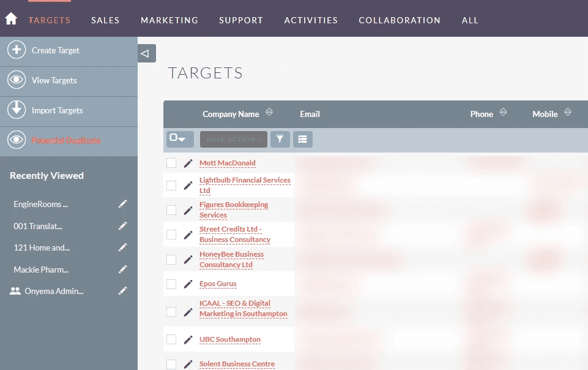The width and height of the screenshot is (588, 370).
Task: Tick the Figures Bookkeeping Services checkbox
Action: [x=171, y=210]
